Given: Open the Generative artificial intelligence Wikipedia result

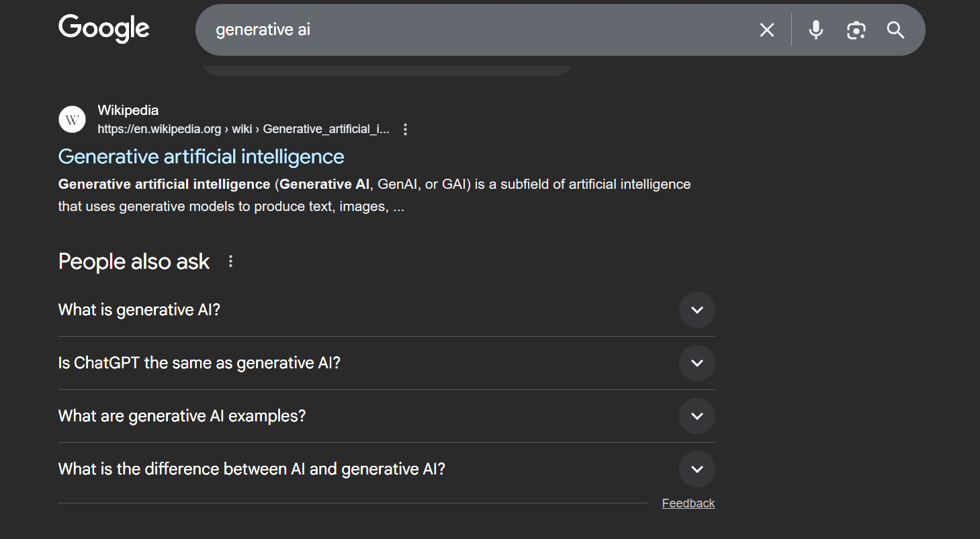Looking at the screenshot, I should pyautogui.click(x=201, y=156).
